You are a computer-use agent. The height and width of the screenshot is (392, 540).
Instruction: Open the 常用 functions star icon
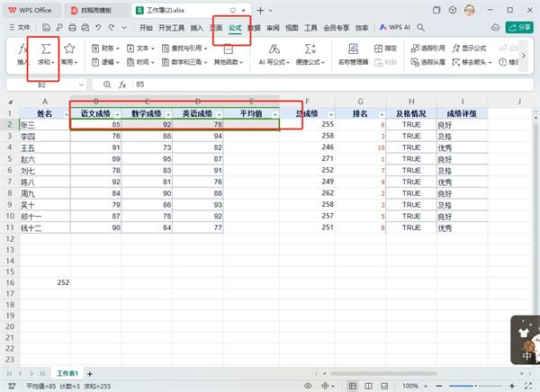pyautogui.click(x=68, y=49)
